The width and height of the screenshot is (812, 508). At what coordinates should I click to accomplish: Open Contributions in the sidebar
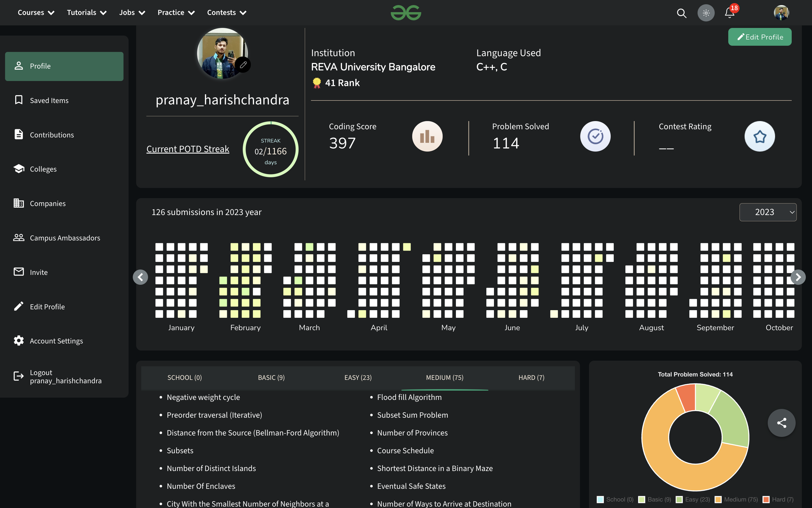[64, 135]
